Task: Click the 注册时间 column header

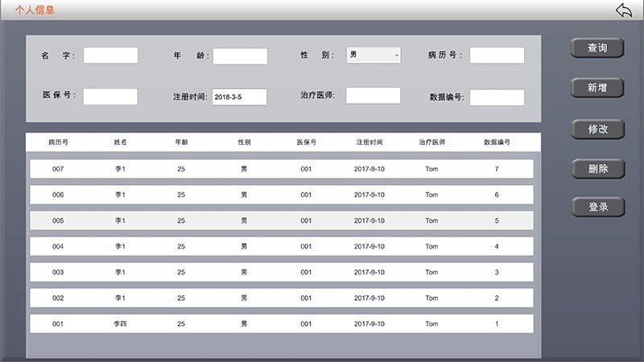Action: (x=369, y=142)
